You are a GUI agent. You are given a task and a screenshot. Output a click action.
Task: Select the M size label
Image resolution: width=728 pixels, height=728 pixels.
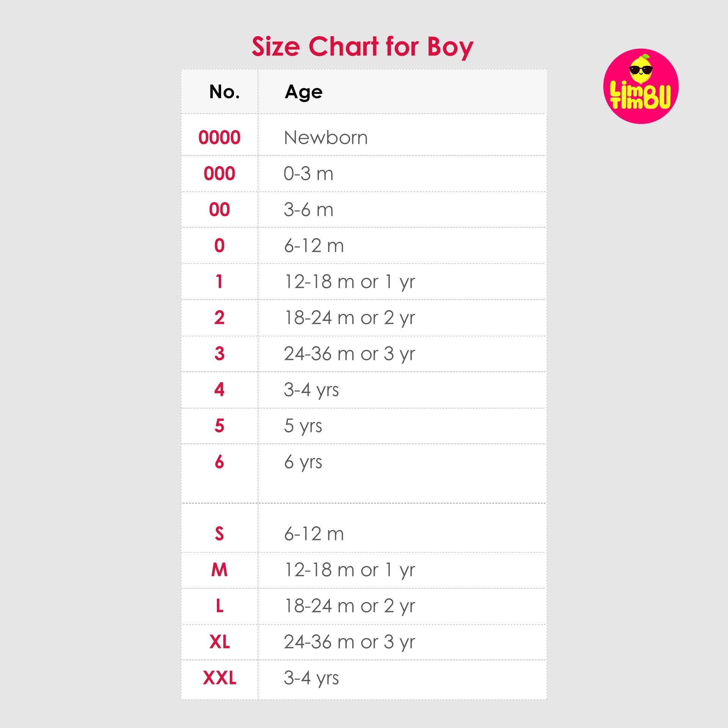click(x=220, y=570)
